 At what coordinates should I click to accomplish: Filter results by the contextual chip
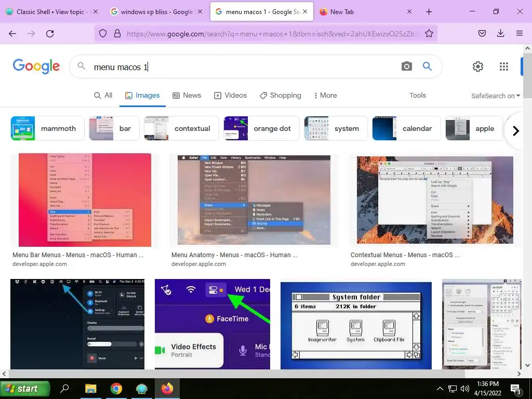[181, 128]
